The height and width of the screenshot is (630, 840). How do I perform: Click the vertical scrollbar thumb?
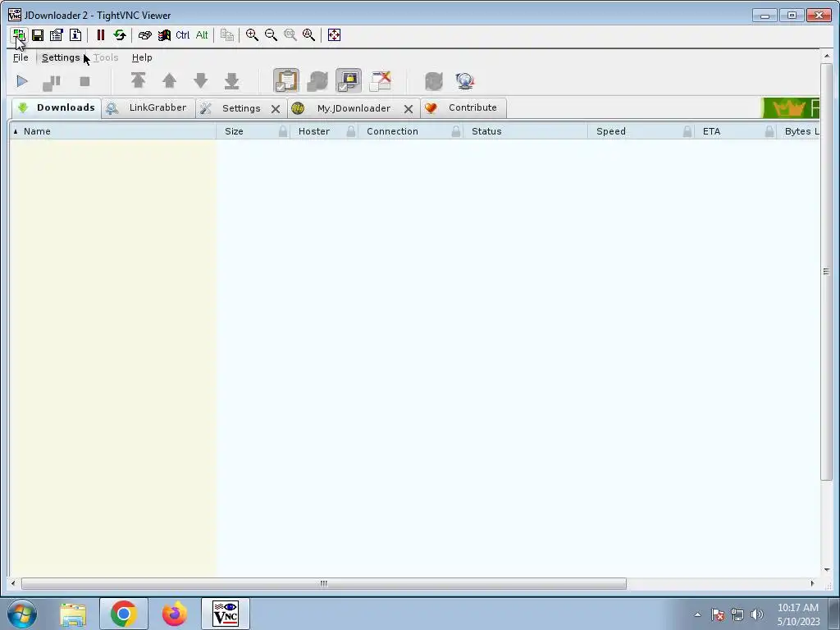(x=826, y=272)
